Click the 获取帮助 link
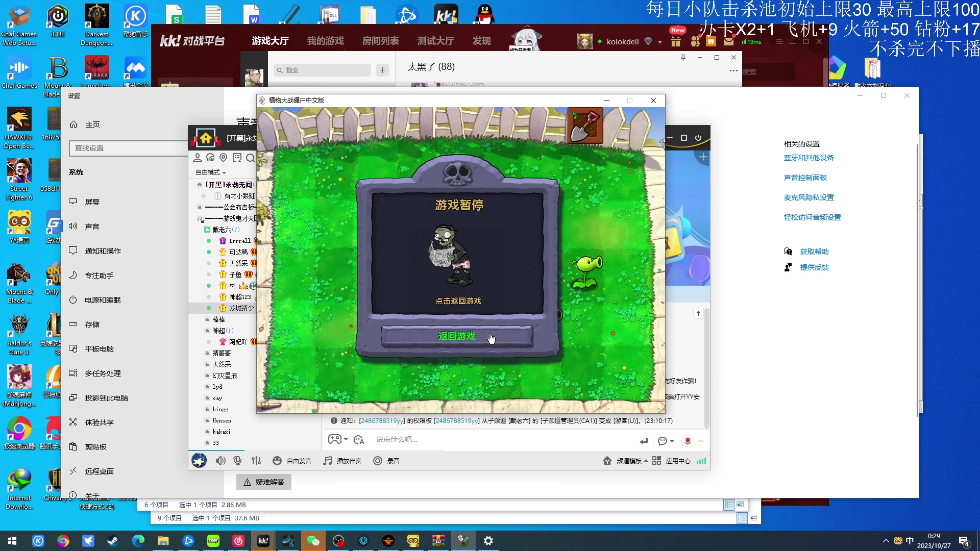The height and width of the screenshot is (551, 980). tap(814, 252)
